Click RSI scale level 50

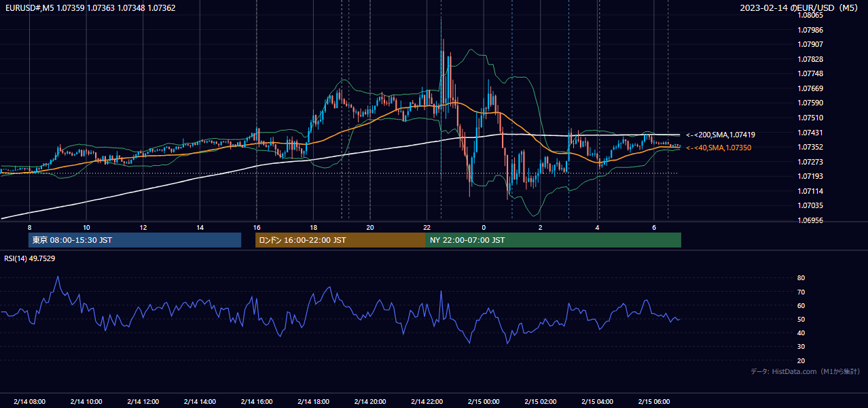tap(801, 319)
